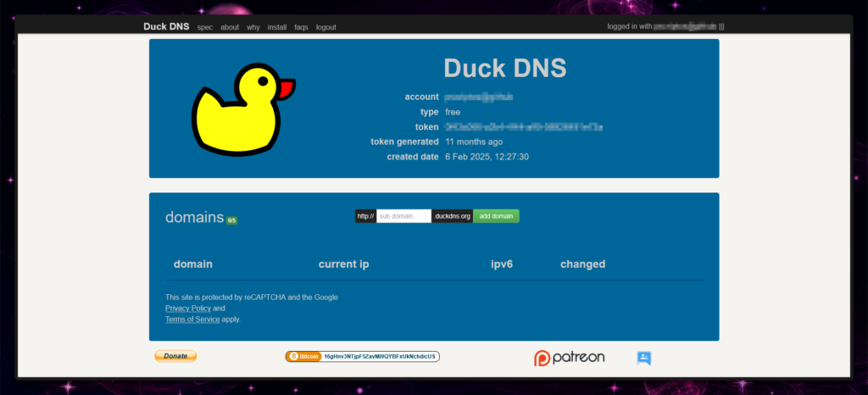Click the current ip column header
Viewport: 868px width, 395px height.
343,264
